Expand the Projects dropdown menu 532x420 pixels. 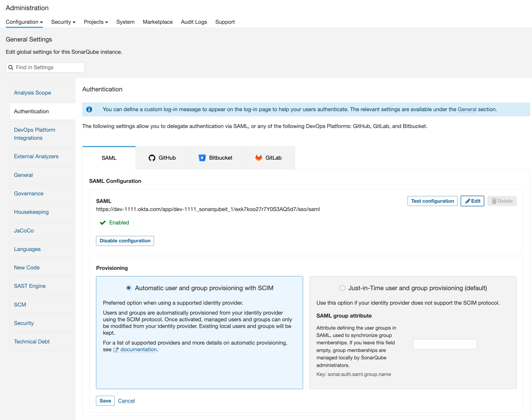[x=96, y=22]
